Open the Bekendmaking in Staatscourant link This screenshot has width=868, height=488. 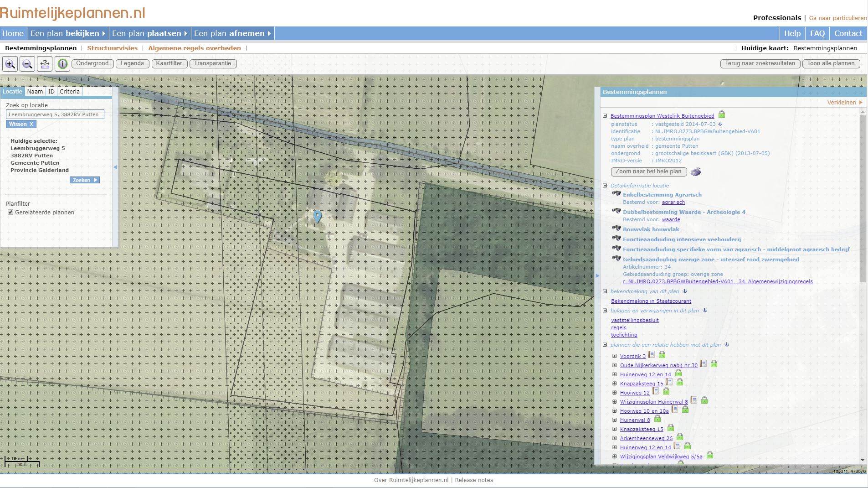[651, 301]
